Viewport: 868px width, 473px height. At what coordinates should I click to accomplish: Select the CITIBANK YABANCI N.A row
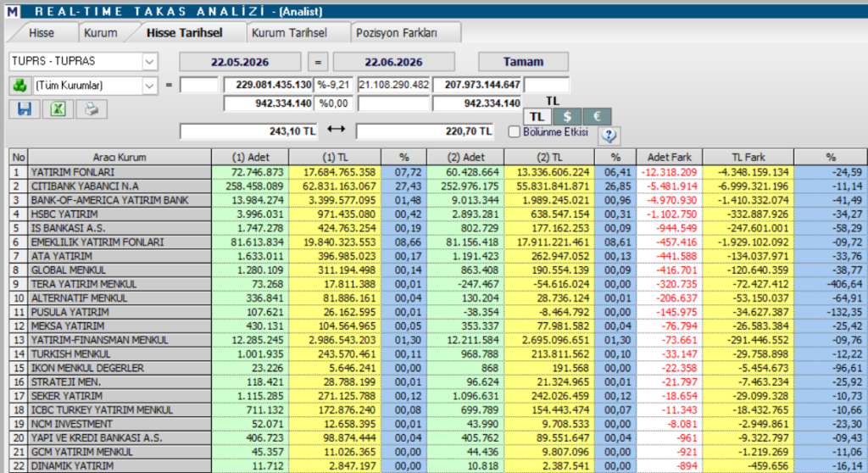point(437,186)
